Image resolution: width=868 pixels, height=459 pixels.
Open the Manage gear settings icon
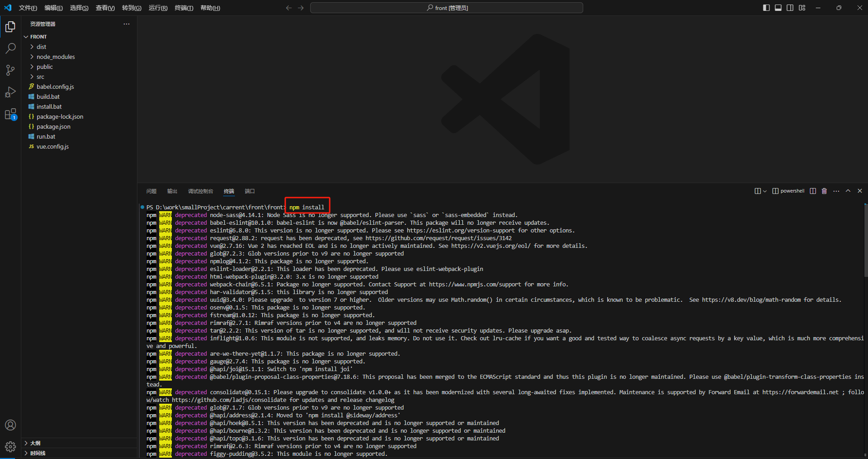[10, 447]
